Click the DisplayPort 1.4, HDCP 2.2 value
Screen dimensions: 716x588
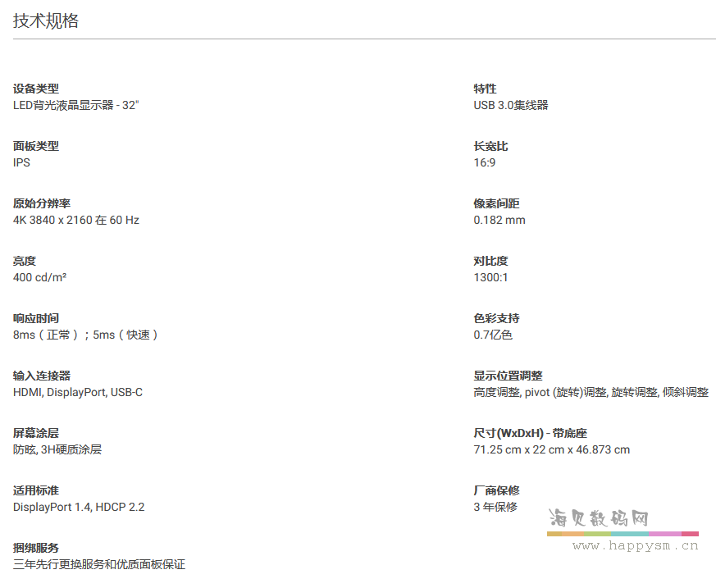coord(79,507)
